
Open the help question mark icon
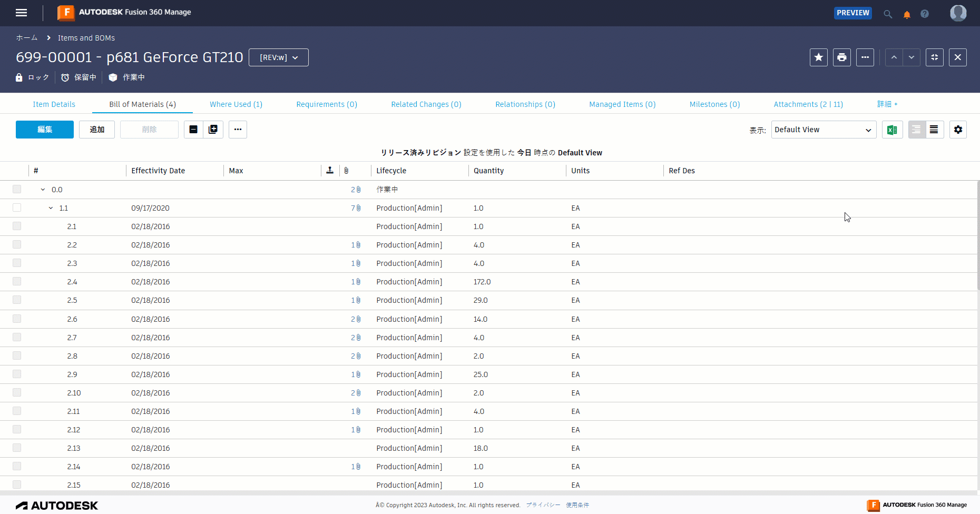[x=925, y=14]
